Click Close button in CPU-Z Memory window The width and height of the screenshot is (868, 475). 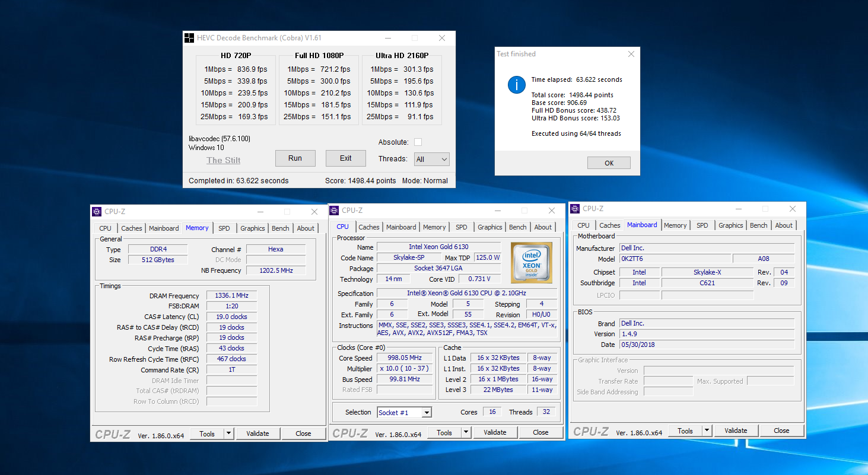pos(303,433)
